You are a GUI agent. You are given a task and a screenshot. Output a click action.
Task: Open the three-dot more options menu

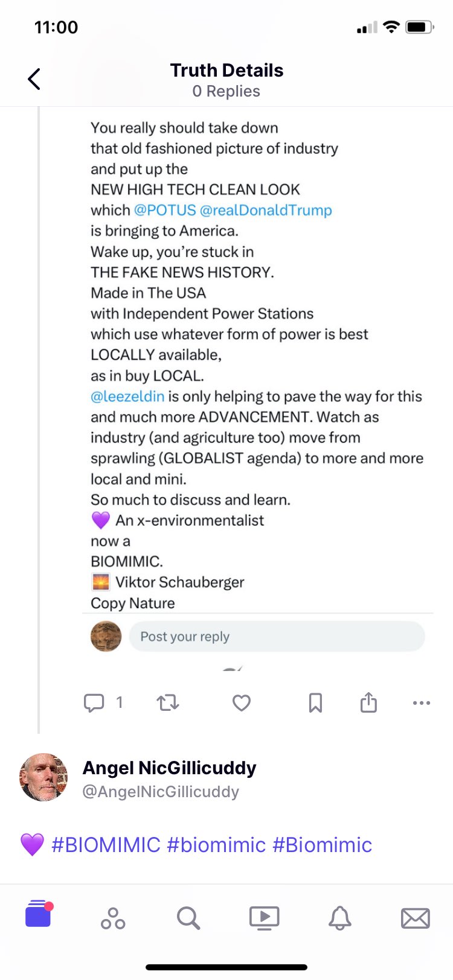[421, 703]
